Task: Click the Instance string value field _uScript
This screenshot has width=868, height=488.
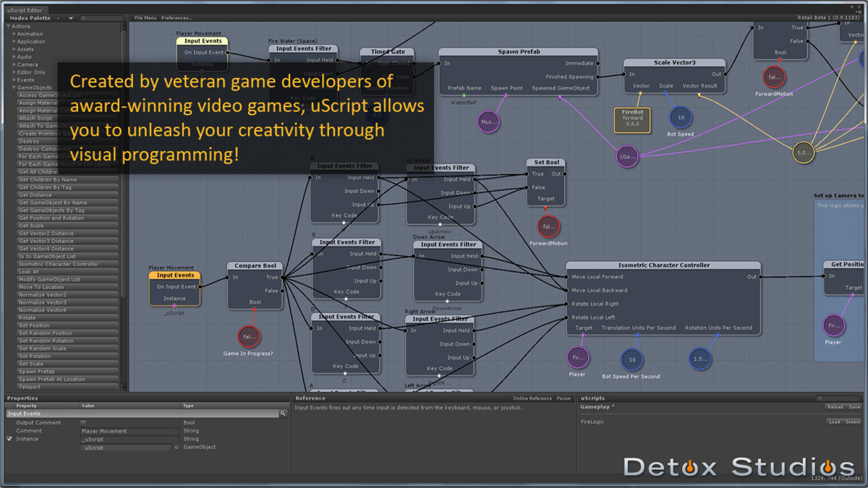Action: (x=129, y=439)
